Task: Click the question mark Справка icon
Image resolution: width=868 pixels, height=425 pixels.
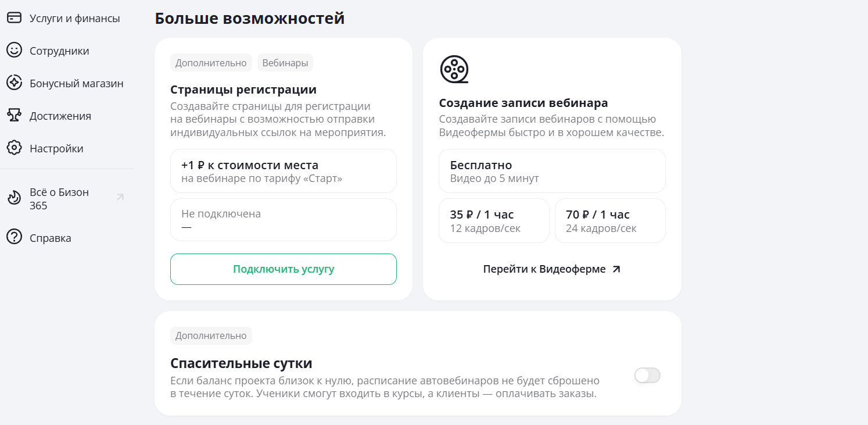Action: coord(14,238)
